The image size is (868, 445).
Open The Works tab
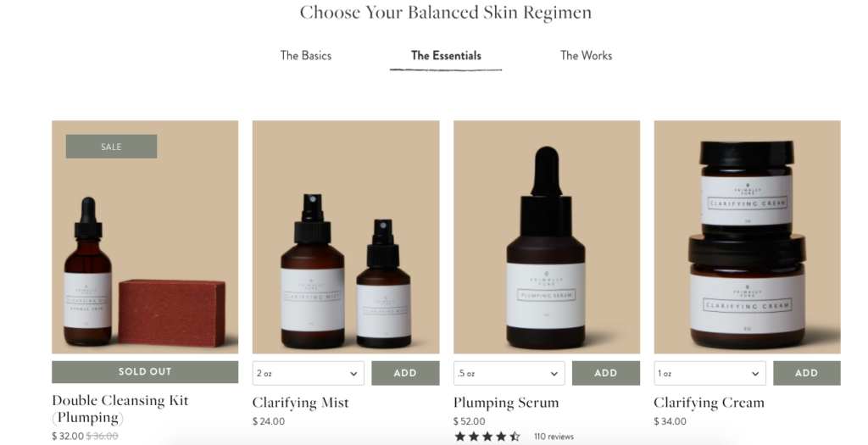586,55
